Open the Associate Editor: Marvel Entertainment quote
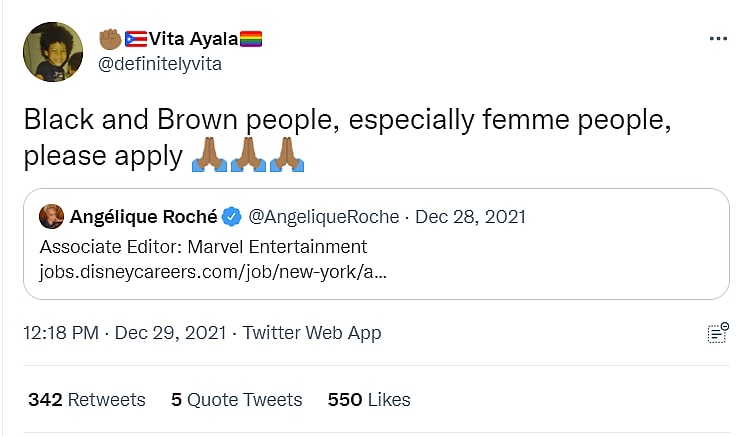751x436 pixels. (204, 246)
